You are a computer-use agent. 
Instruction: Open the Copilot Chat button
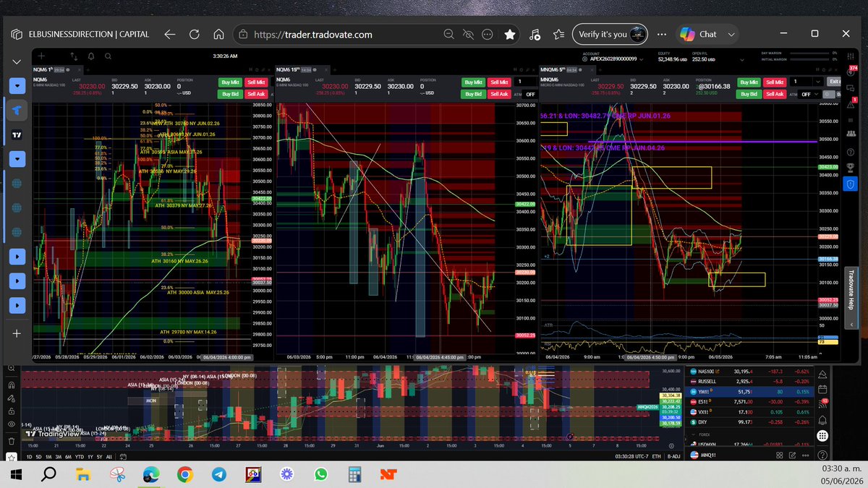tap(707, 34)
